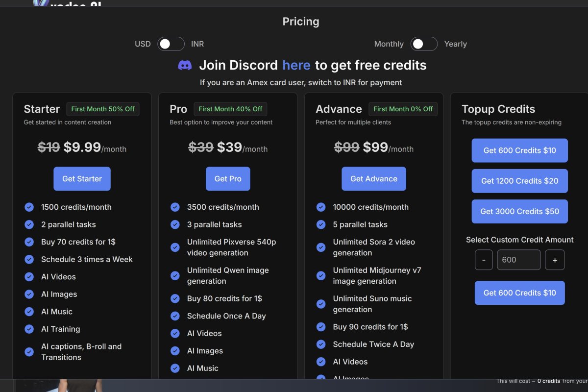Decrease custom credit amount with minus button
This screenshot has height=392, width=588.
[484, 260]
